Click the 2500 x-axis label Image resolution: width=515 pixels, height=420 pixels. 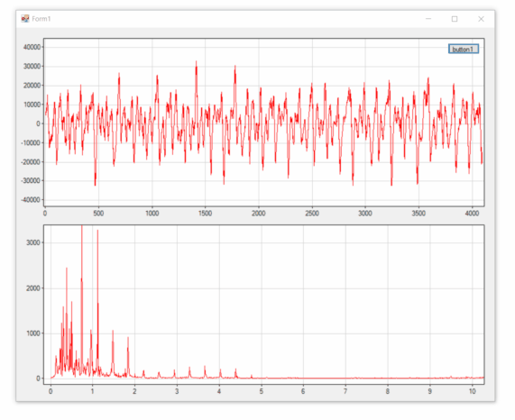click(x=312, y=214)
